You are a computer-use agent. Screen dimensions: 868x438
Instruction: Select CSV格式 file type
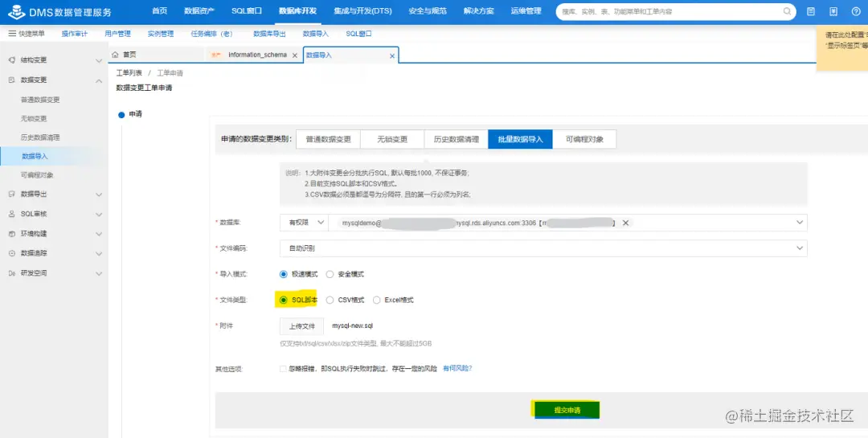click(x=330, y=300)
